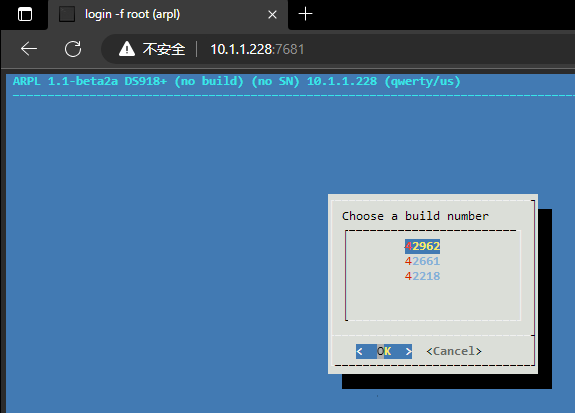Viewport: 575px width, 413px height.
Task: Reload the page with refresh icon
Action: [73, 49]
